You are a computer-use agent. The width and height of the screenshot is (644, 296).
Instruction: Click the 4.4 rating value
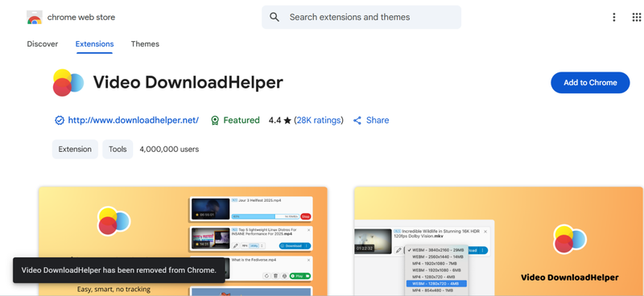pos(275,121)
